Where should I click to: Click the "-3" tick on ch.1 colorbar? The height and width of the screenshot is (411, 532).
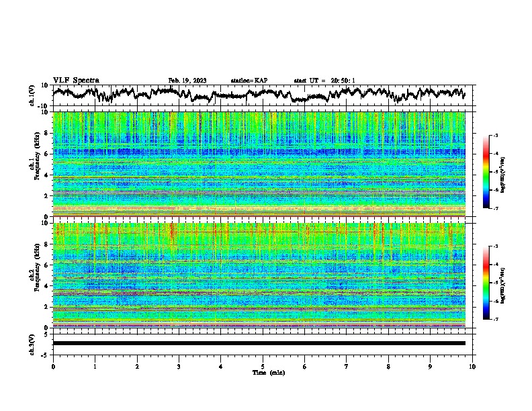tap(495, 136)
